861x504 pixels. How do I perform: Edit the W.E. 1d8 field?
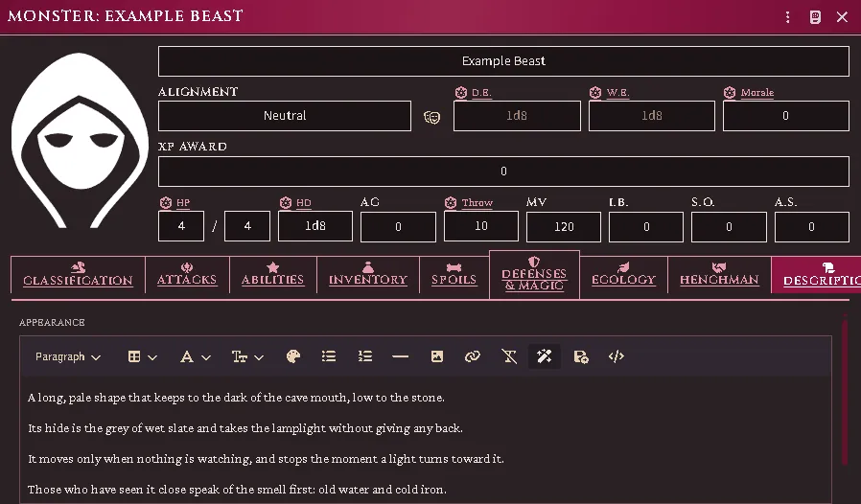[x=652, y=116]
